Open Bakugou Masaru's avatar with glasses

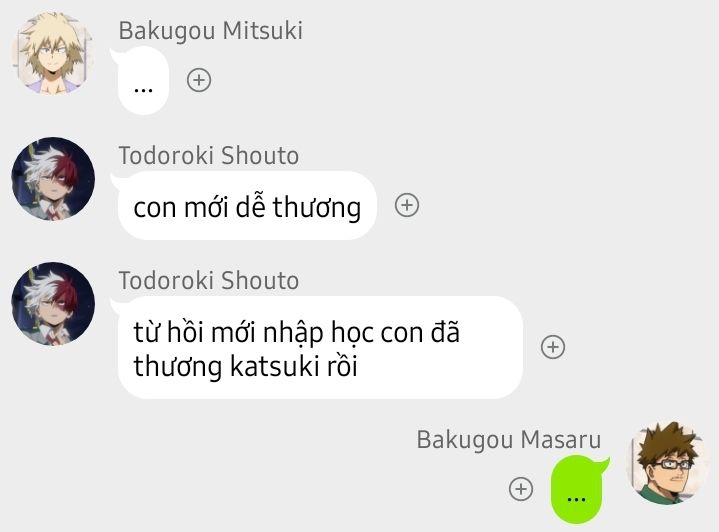pyautogui.click(x=668, y=462)
